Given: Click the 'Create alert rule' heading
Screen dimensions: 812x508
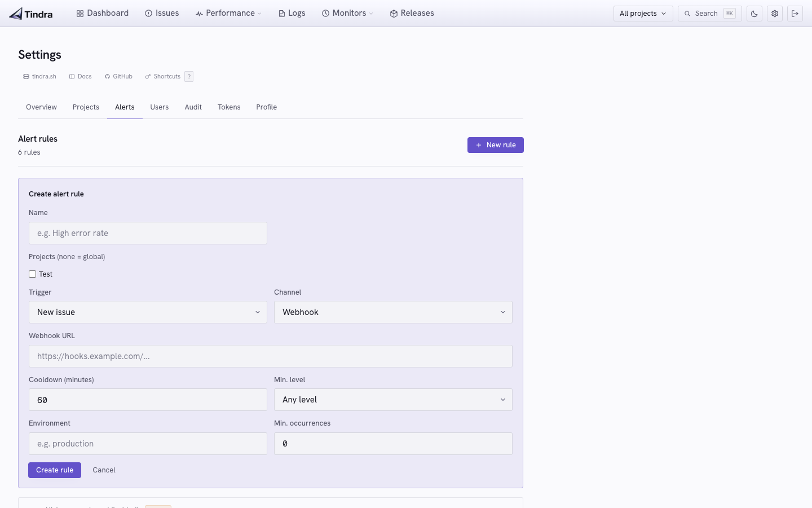Looking at the screenshot, I should coord(56,194).
